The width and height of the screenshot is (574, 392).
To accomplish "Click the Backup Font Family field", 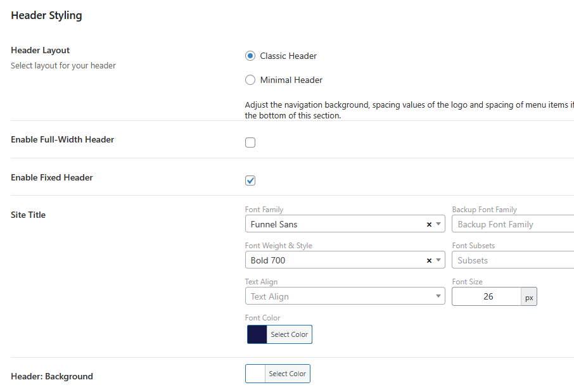I will coord(513,224).
